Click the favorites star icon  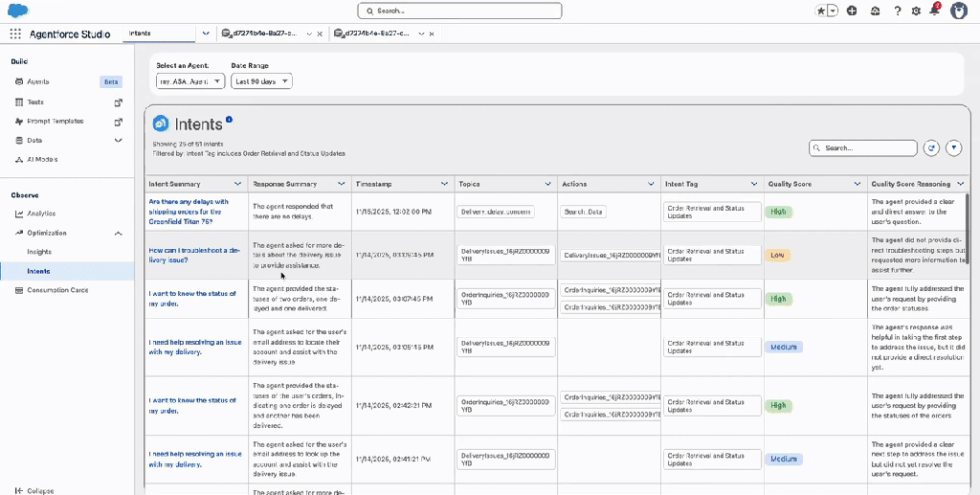[821, 11]
